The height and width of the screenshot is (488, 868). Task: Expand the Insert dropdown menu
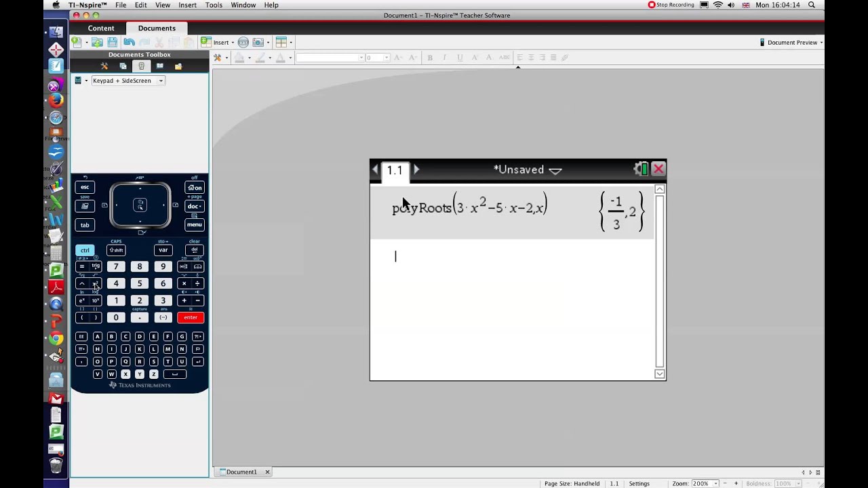tap(233, 42)
